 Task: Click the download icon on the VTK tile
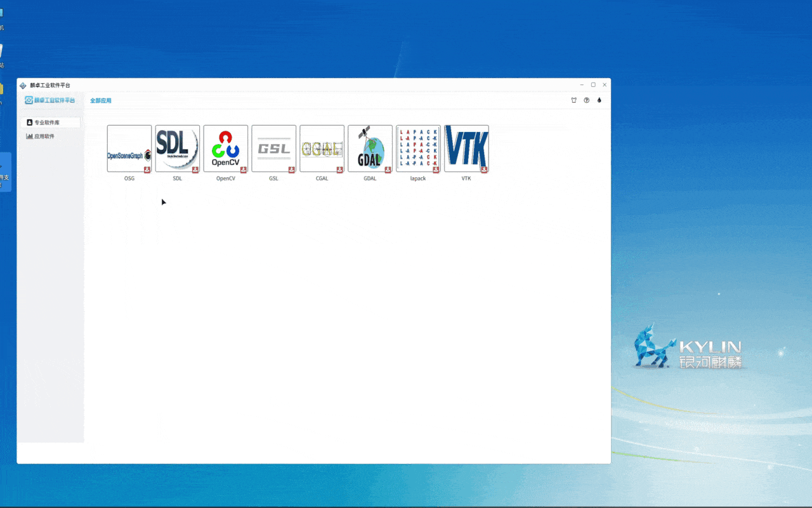pyautogui.click(x=485, y=170)
